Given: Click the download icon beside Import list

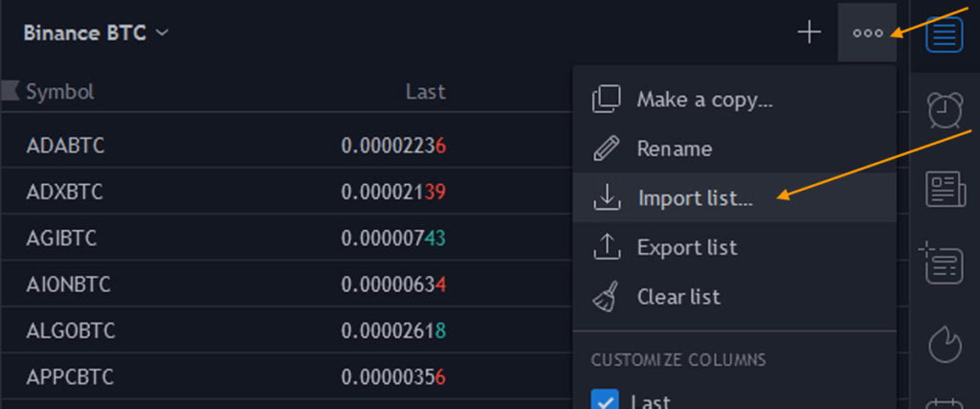Looking at the screenshot, I should coord(606,197).
